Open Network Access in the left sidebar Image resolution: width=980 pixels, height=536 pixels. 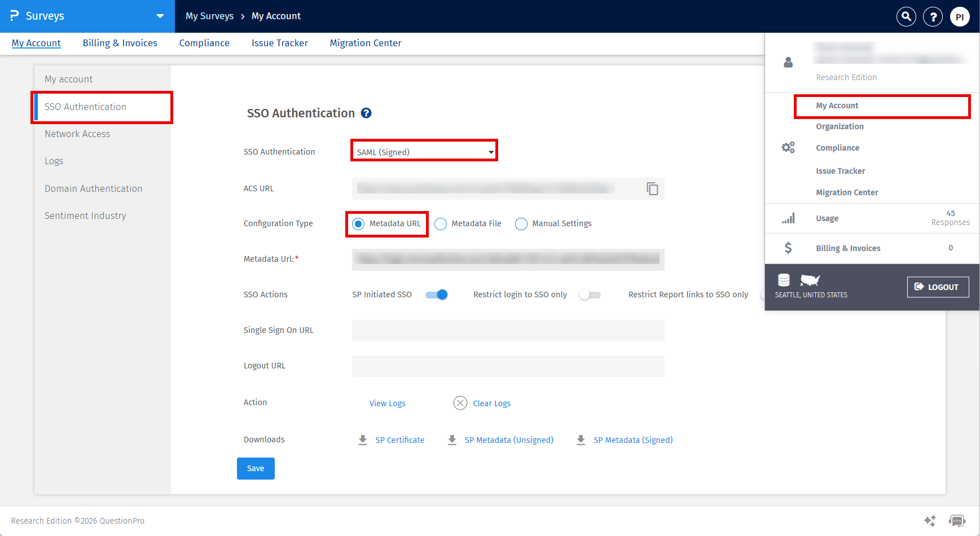click(x=77, y=134)
